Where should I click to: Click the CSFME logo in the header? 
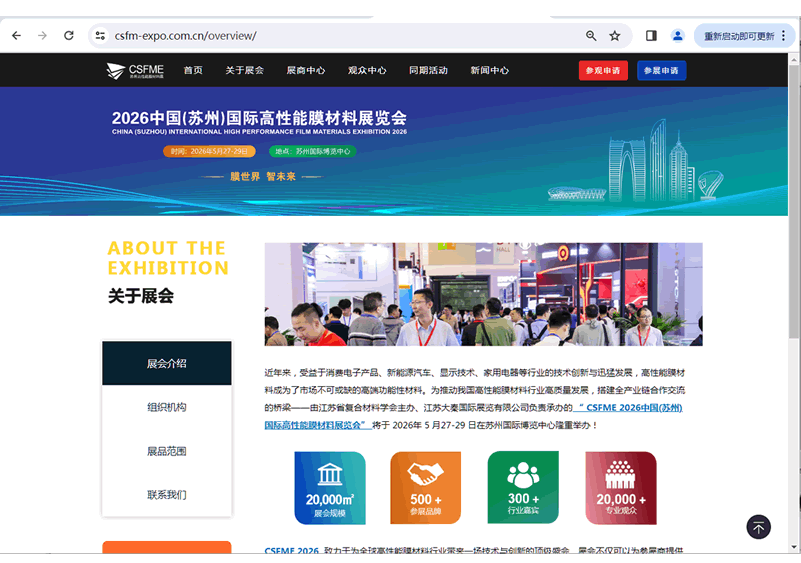tap(135, 71)
